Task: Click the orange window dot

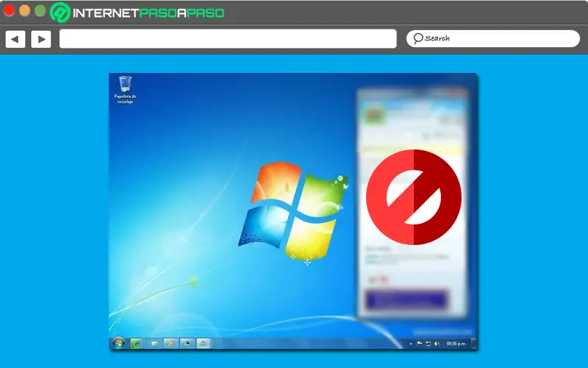Action: tap(24, 10)
